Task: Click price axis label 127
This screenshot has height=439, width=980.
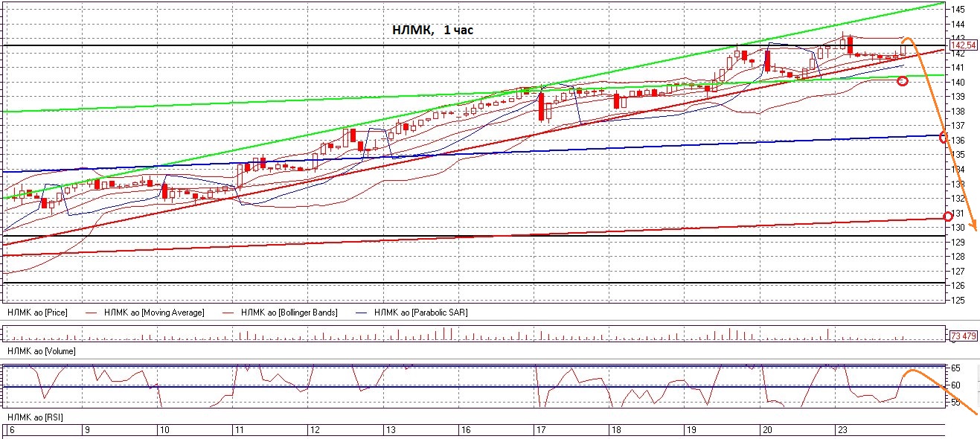Action: (x=958, y=271)
